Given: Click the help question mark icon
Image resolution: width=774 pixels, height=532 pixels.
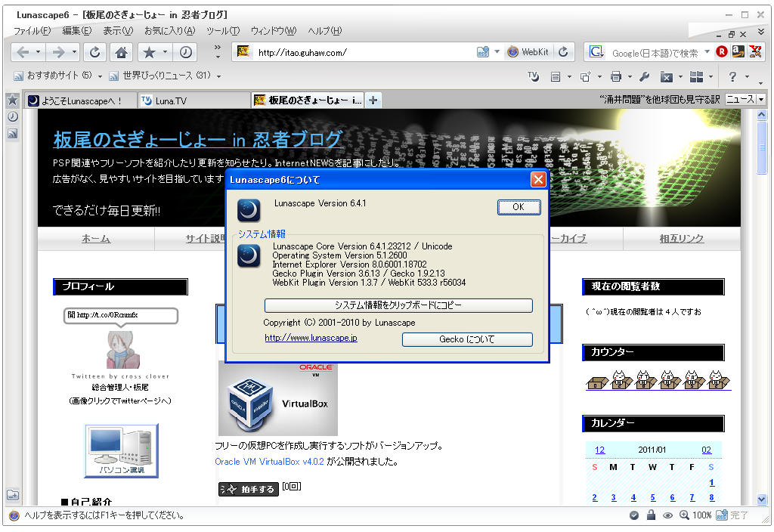Looking at the screenshot, I should click(733, 76).
